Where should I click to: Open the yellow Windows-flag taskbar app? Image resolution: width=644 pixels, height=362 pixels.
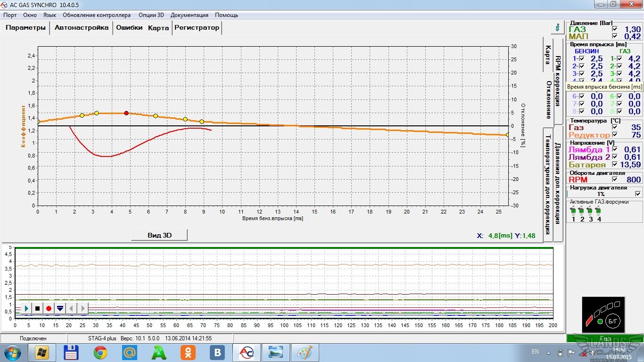[x=41, y=352]
